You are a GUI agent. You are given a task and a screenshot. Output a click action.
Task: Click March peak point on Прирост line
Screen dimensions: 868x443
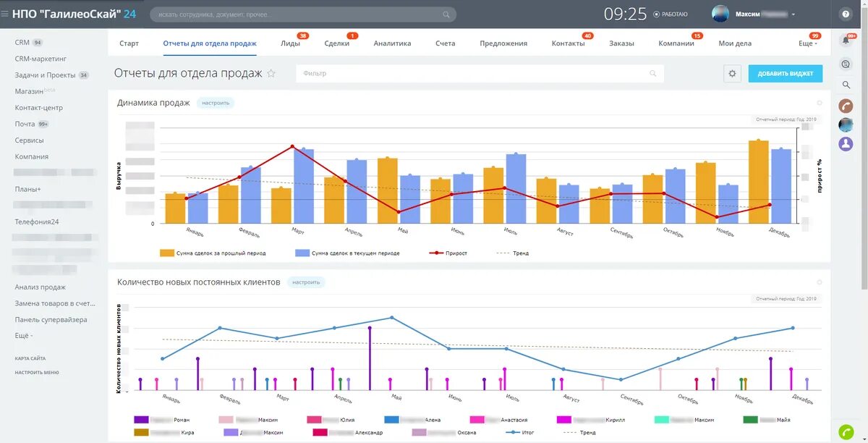(x=293, y=146)
